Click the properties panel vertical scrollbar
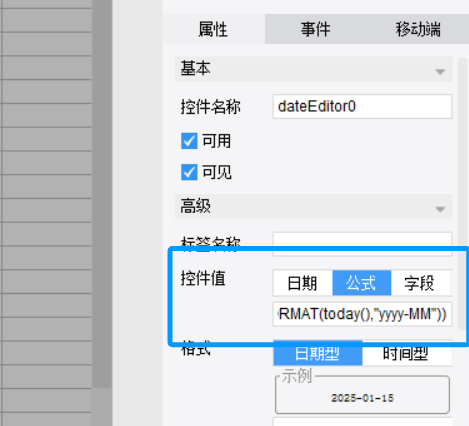The width and height of the screenshot is (469, 426). (x=462, y=194)
